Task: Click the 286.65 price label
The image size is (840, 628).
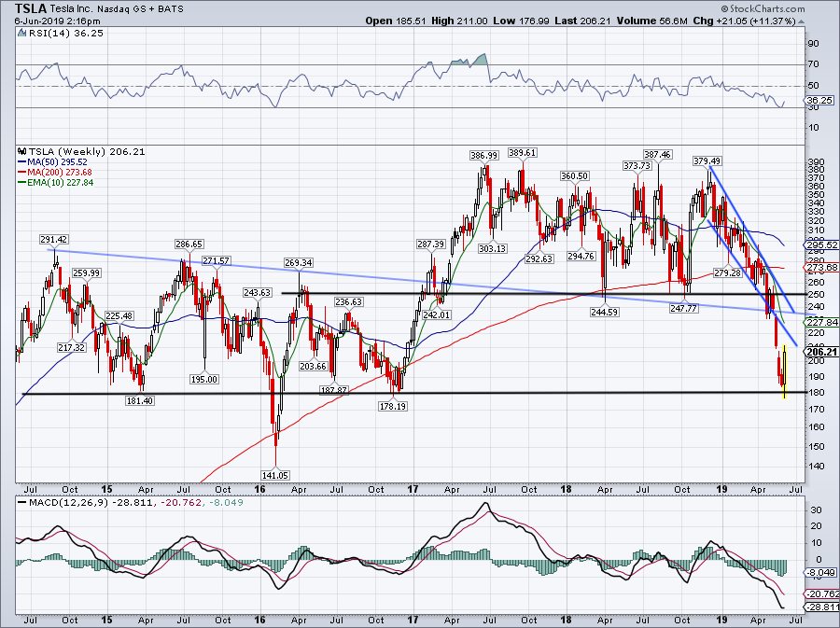Action: point(189,244)
